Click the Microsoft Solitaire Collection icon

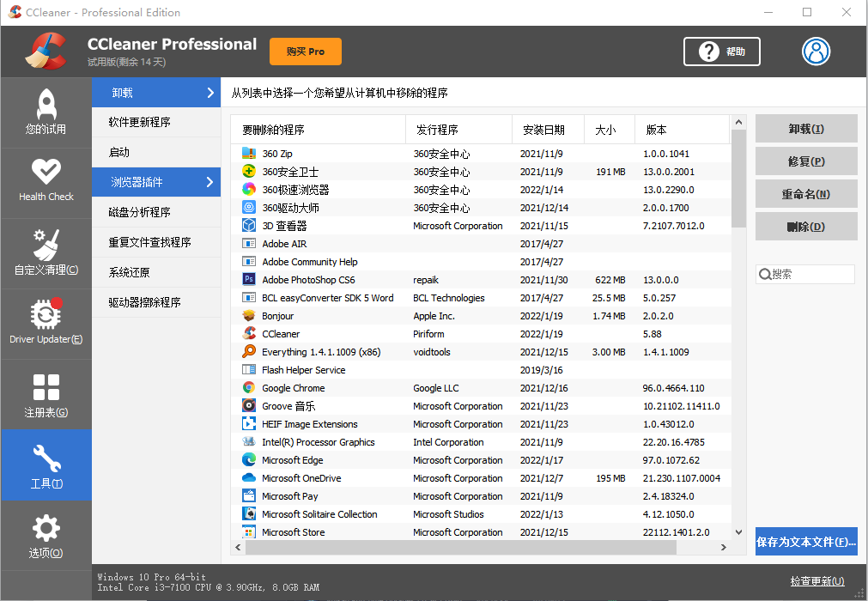[249, 513]
